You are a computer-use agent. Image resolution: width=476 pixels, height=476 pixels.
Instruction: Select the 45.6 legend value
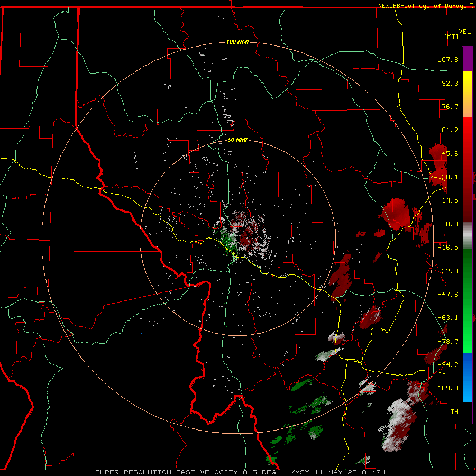click(x=450, y=153)
